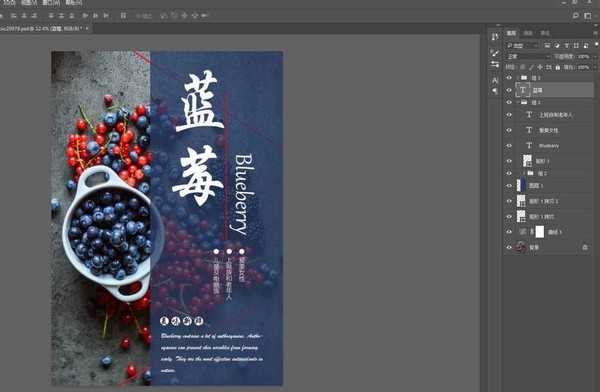This screenshot has width=600, height=392.
Task: Hide the 背景 layer via eye icon
Action: (509, 248)
